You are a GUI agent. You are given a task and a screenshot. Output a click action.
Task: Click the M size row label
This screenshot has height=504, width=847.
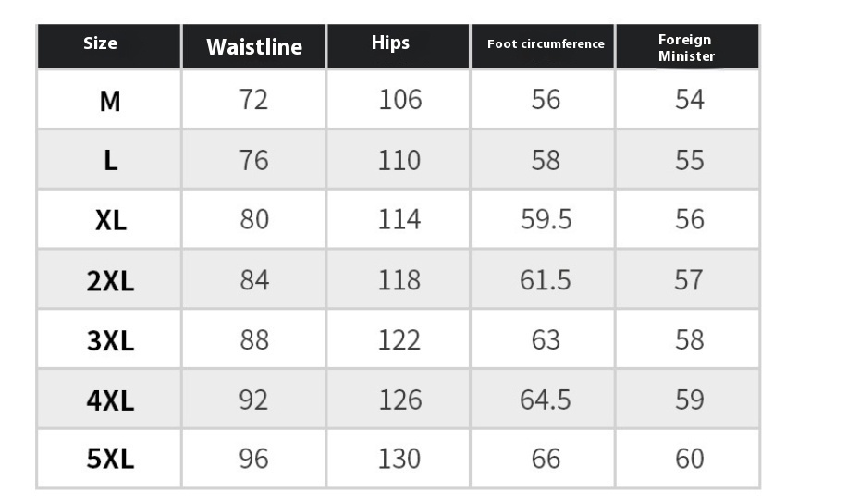(x=110, y=100)
